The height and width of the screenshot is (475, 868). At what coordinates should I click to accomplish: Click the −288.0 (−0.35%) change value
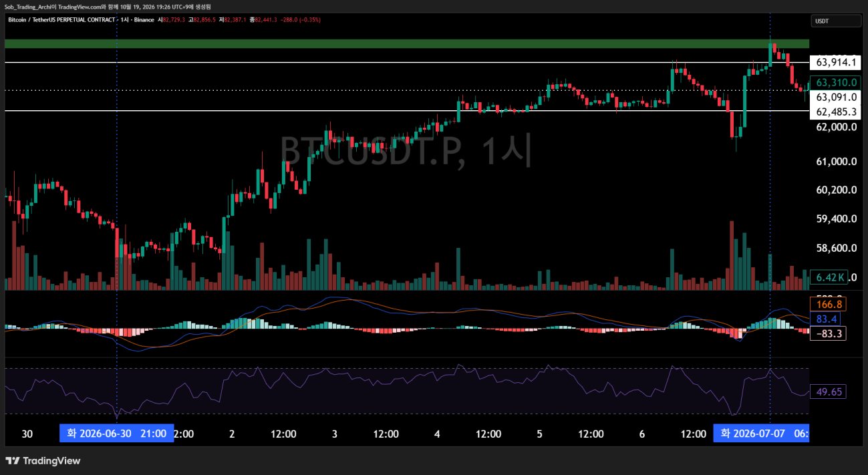301,20
